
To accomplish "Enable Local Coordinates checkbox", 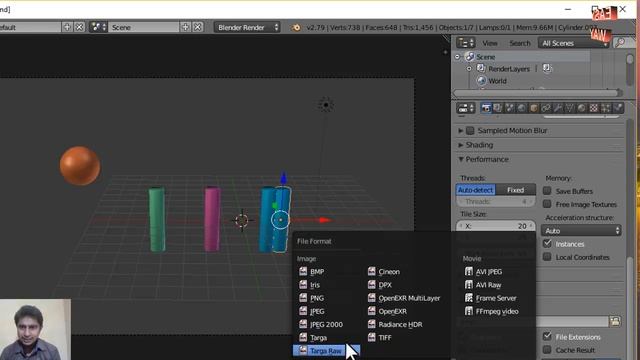I will pyautogui.click(x=547, y=257).
